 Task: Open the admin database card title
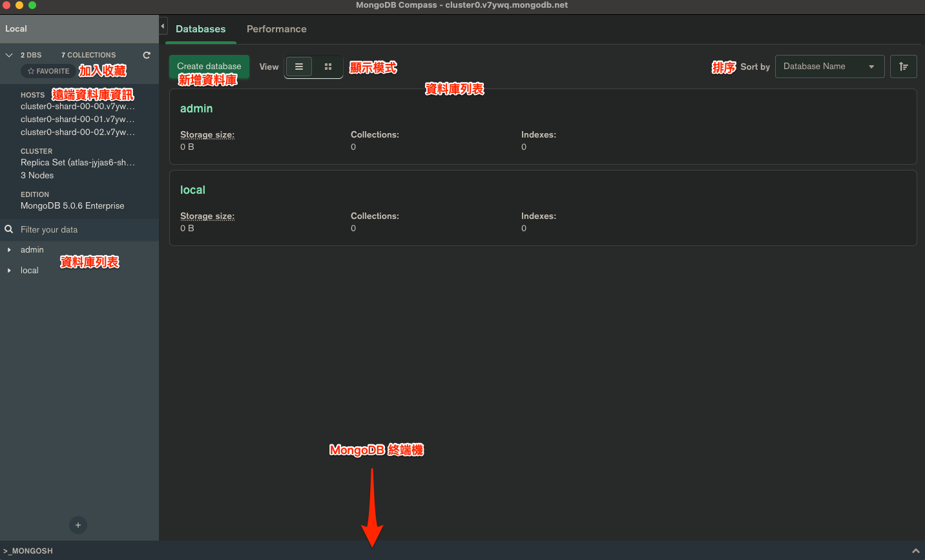click(x=196, y=109)
